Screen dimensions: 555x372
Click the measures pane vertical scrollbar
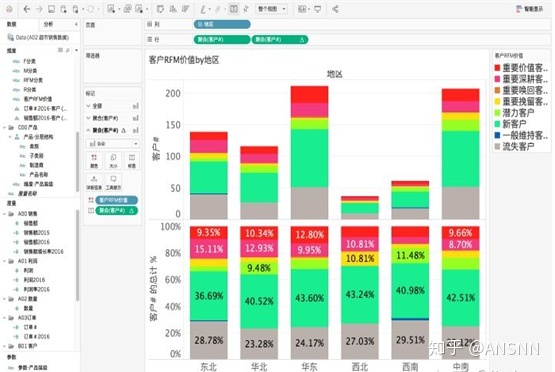pos(77,256)
